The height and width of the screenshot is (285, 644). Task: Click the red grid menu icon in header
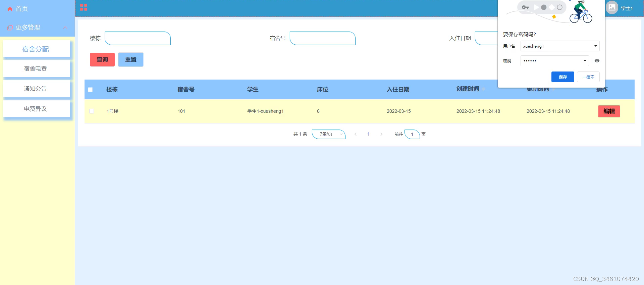84,7
